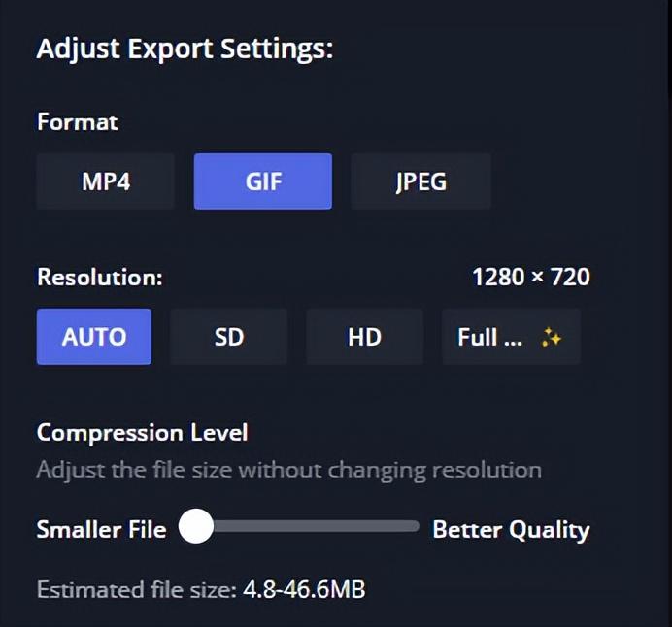Set resolution to AUTO

[94, 337]
